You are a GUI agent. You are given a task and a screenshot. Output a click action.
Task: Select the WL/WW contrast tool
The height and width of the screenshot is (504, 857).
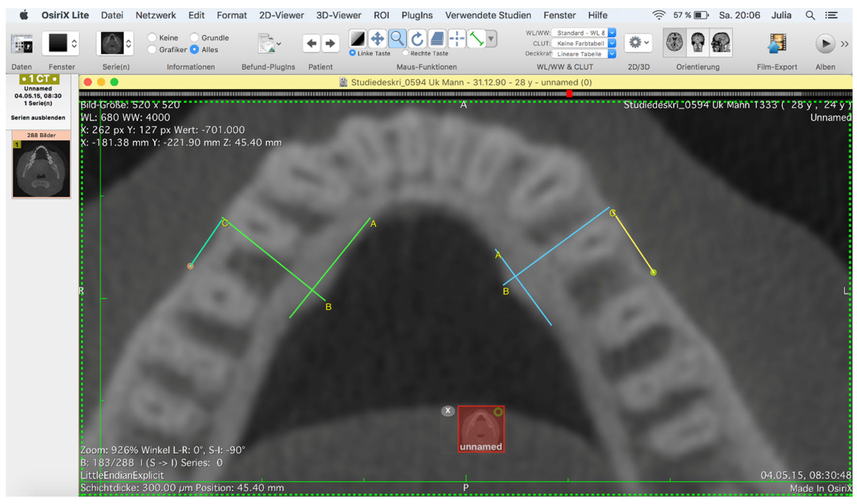pyautogui.click(x=357, y=39)
